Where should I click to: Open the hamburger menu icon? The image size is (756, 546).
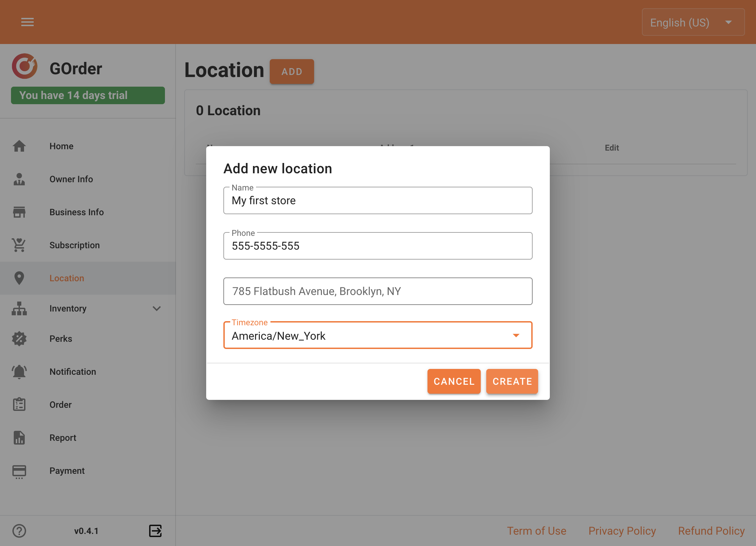point(27,22)
